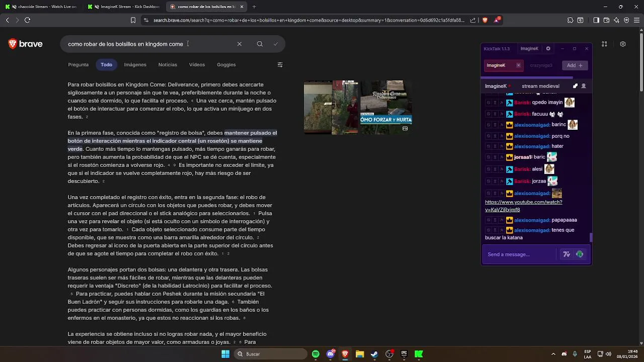Image resolution: width=644 pixels, height=362 pixels.
Task: Switch to crazyniga3 chatroom tab
Action: (541, 65)
